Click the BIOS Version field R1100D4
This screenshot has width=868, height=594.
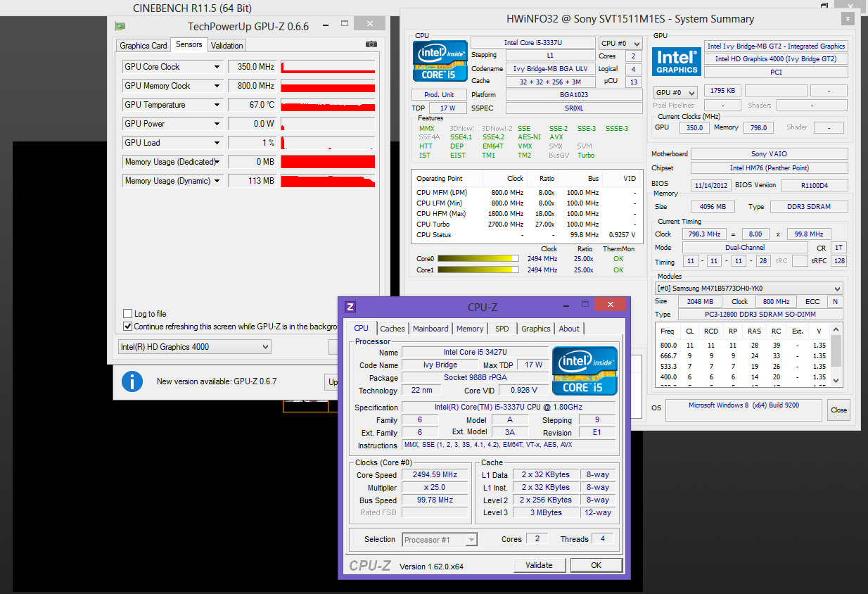[815, 186]
